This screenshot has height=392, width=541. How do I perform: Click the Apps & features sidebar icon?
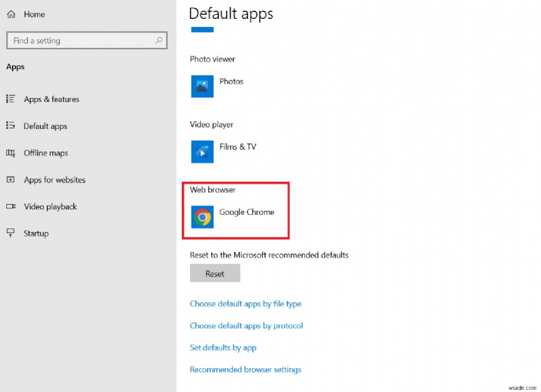(x=12, y=99)
